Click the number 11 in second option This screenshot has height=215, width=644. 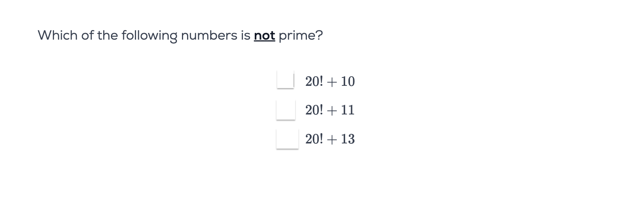(x=348, y=110)
